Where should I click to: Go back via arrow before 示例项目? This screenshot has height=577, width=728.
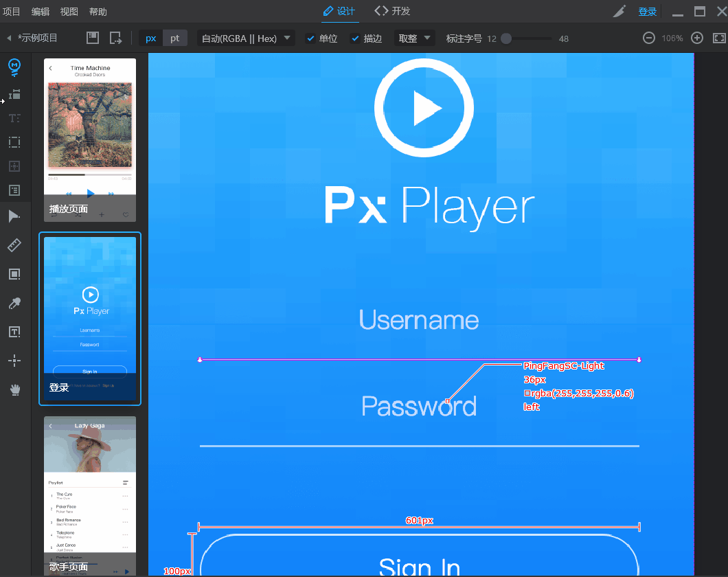point(9,38)
